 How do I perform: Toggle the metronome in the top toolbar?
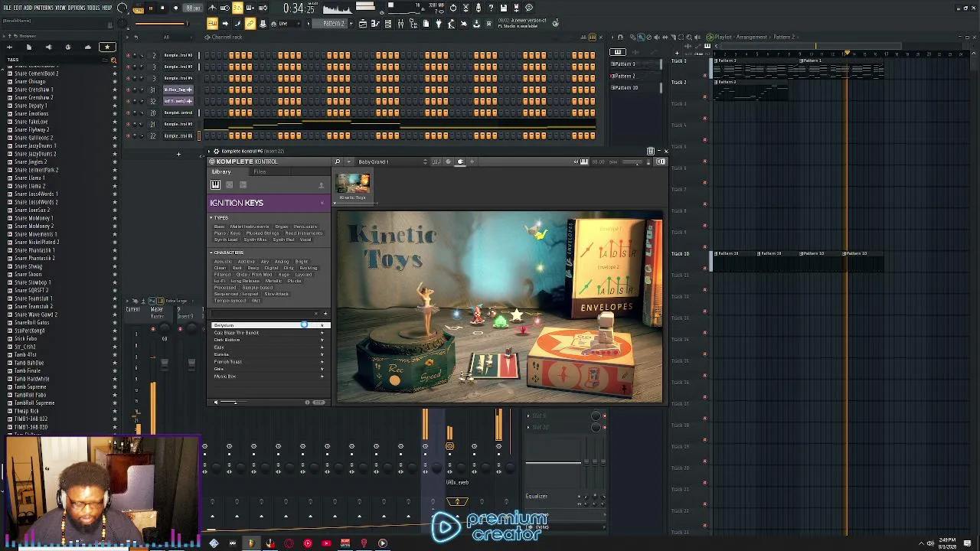pyautogui.click(x=212, y=8)
